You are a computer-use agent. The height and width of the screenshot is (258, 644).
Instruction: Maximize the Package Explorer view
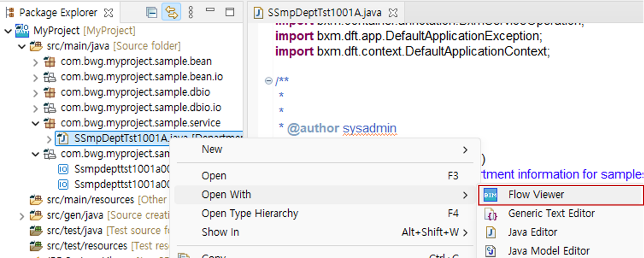229,12
